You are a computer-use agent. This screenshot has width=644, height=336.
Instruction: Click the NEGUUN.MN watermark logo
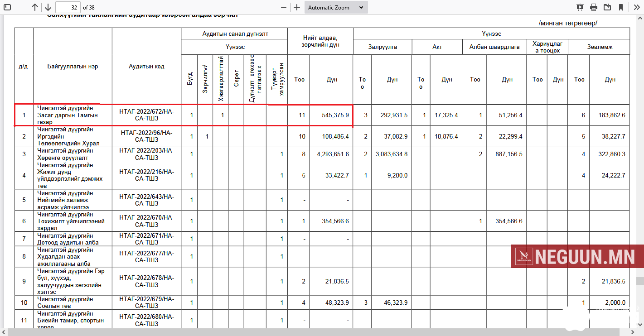(x=577, y=257)
